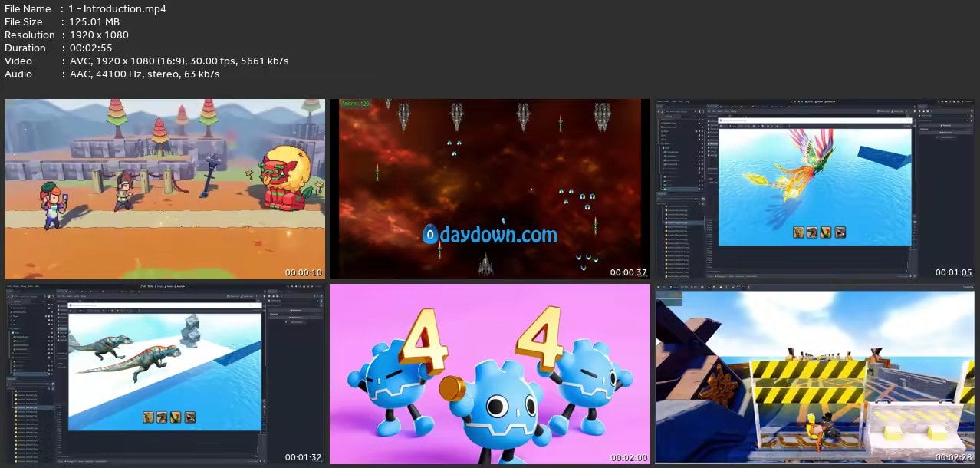Click the timestamp "00:01:05"
This screenshot has height=468, width=980.
(x=954, y=272)
